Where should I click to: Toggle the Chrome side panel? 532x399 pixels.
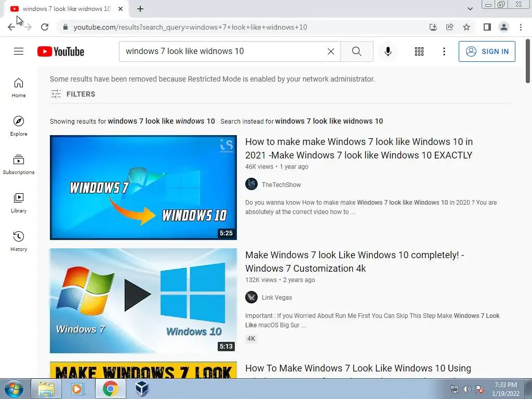coord(487,27)
